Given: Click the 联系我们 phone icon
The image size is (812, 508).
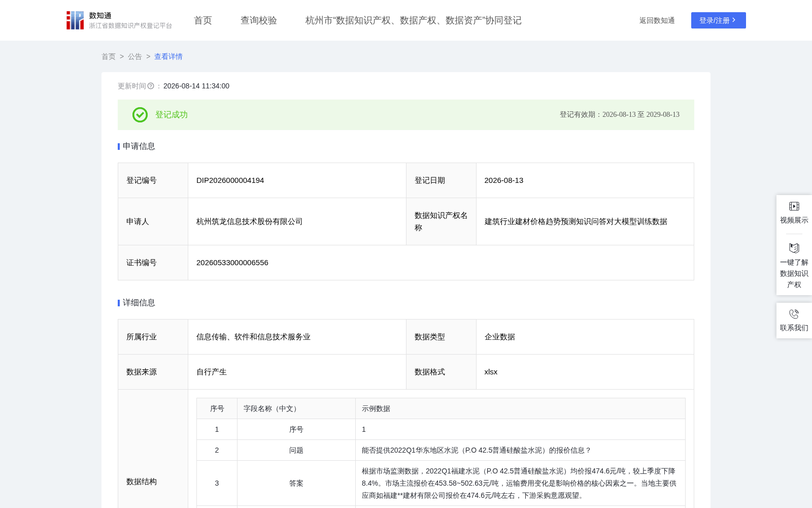Looking at the screenshot, I should 794,314.
